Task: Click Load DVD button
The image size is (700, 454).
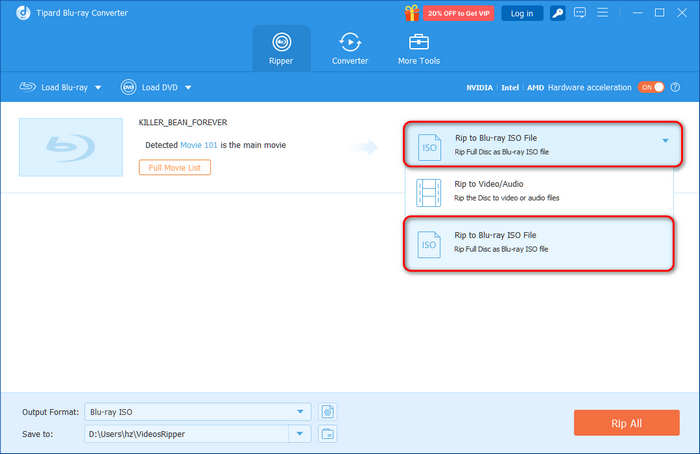Action: coord(150,87)
